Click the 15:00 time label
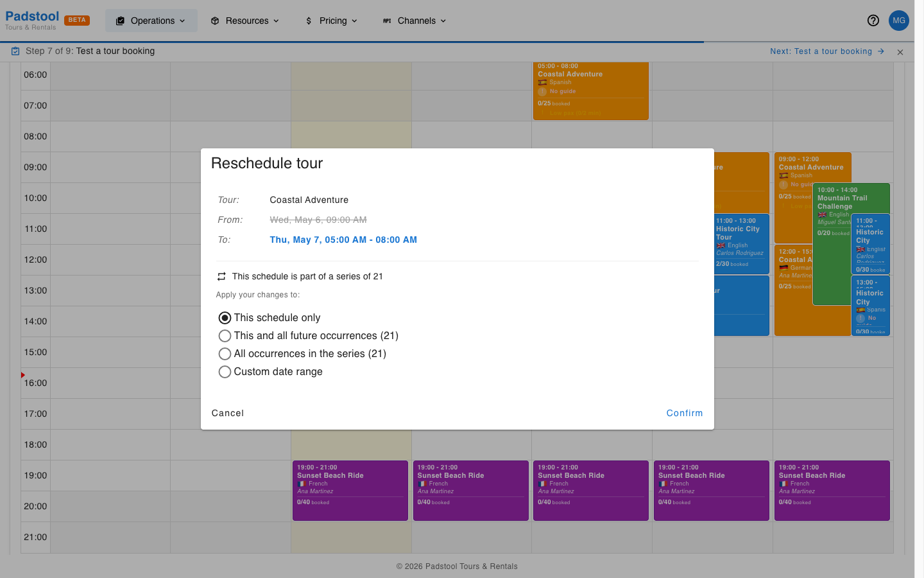Viewport: 924px width, 578px height. [x=35, y=352]
